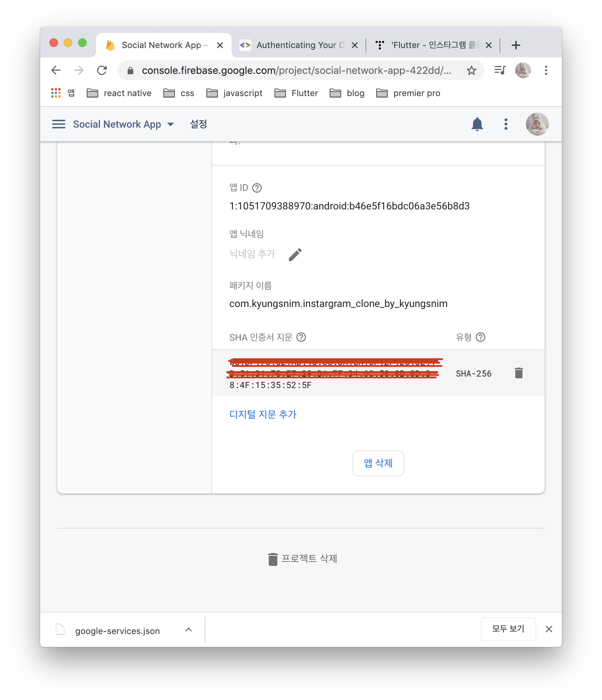
Task: Go back with browser back arrow
Action: click(56, 70)
